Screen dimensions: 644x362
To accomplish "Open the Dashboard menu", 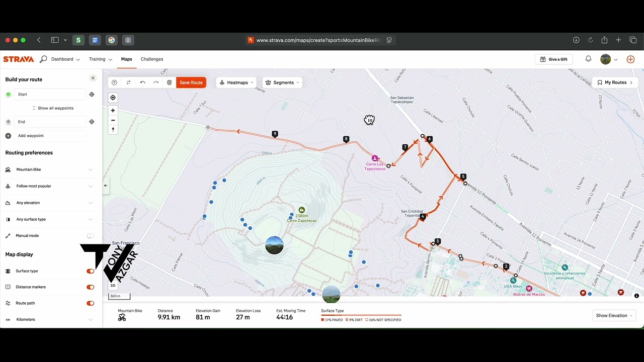I will (x=65, y=59).
